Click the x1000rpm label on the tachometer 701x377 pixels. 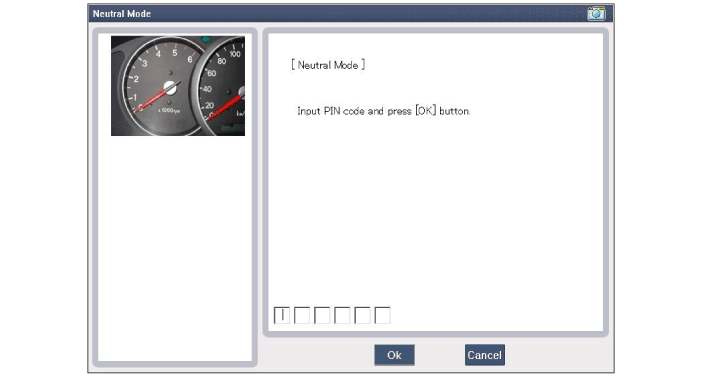[x=169, y=110]
